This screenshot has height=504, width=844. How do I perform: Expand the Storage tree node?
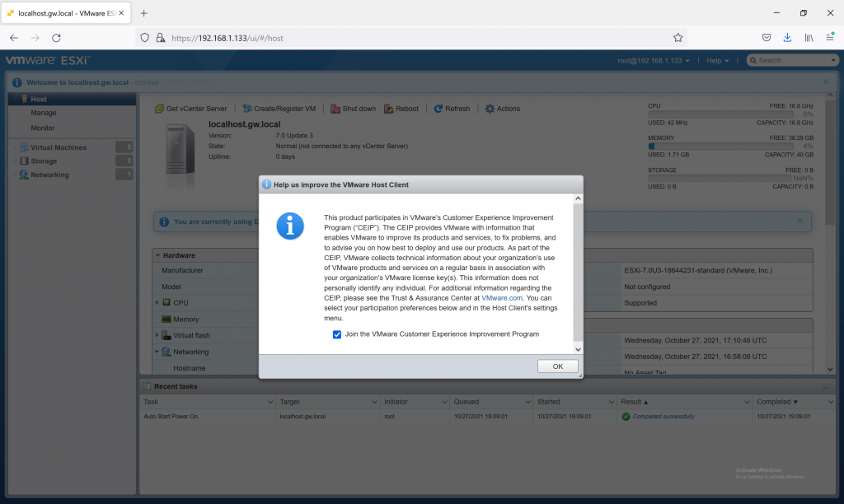point(15,161)
